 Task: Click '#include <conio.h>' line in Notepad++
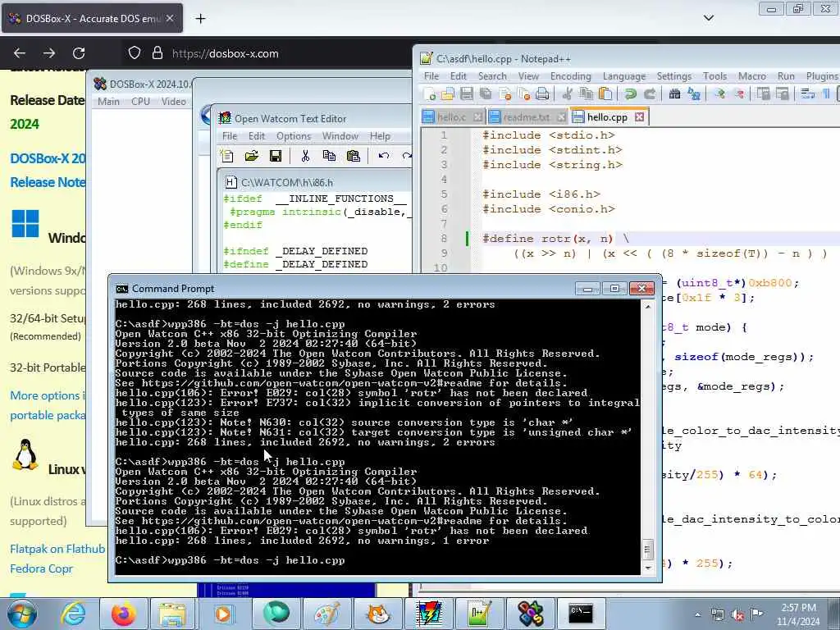(549, 209)
